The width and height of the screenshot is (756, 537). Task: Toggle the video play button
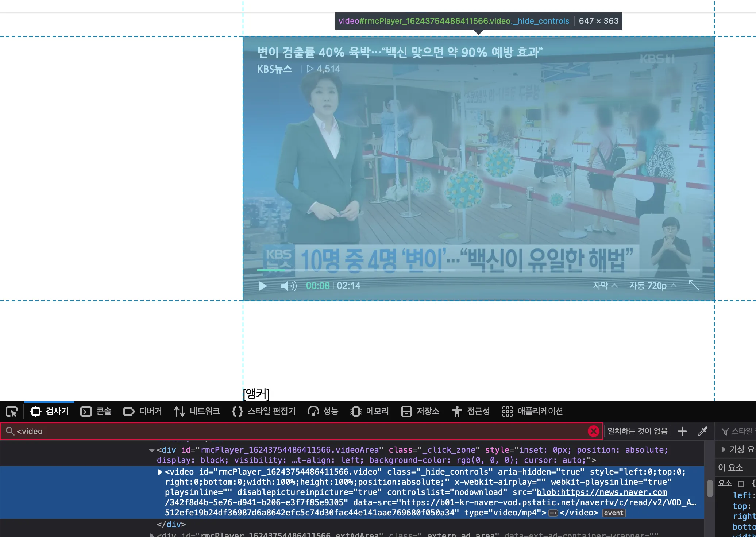[263, 285]
